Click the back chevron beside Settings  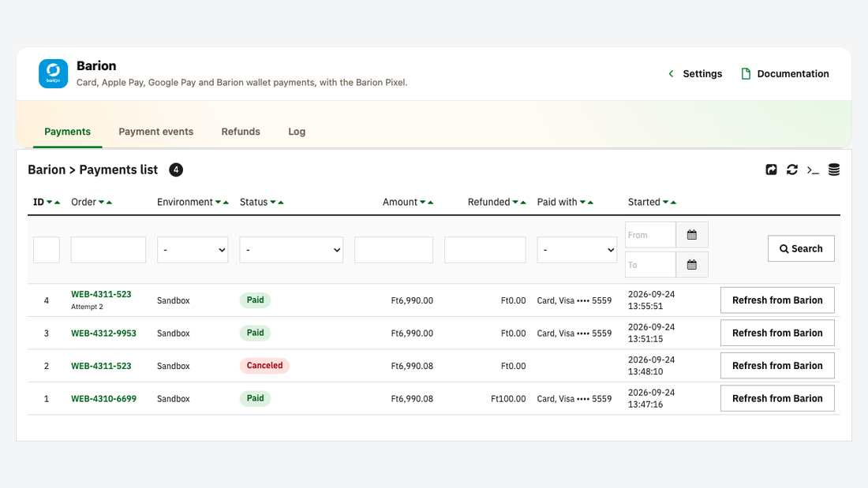click(671, 73)
